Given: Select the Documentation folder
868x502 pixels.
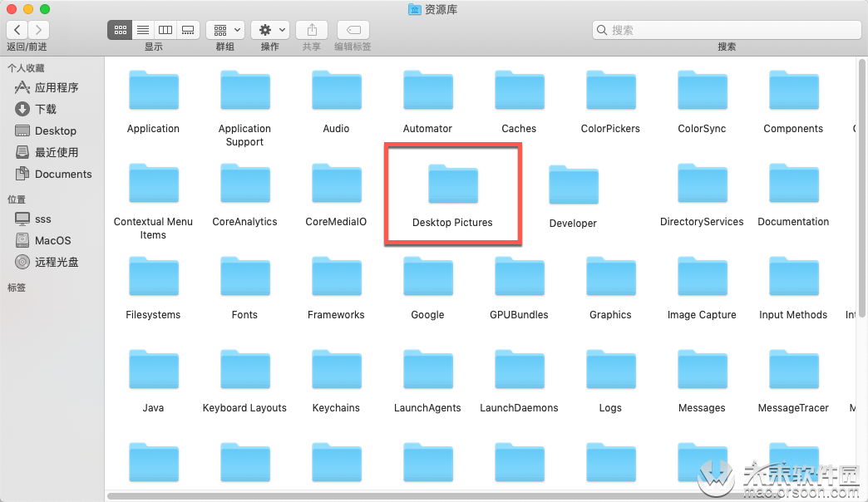Looking at the screenshot, I should [793, 183].
